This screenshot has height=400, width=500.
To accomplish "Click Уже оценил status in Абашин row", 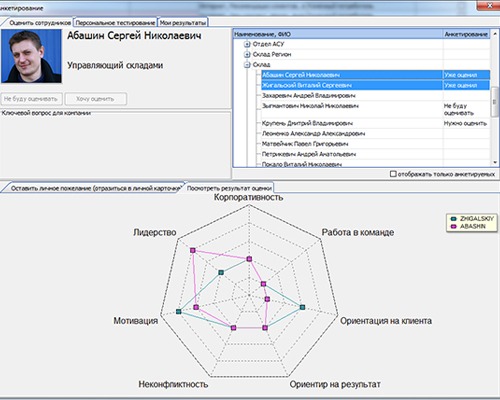I will [x=460, y=75].
